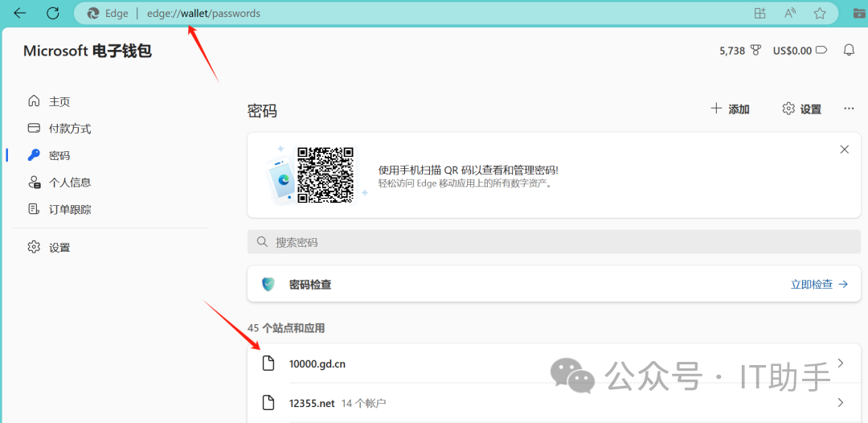This screenshot has width=868, height=423.
Task: Open notifications bell icon
Action: [849, 51]
